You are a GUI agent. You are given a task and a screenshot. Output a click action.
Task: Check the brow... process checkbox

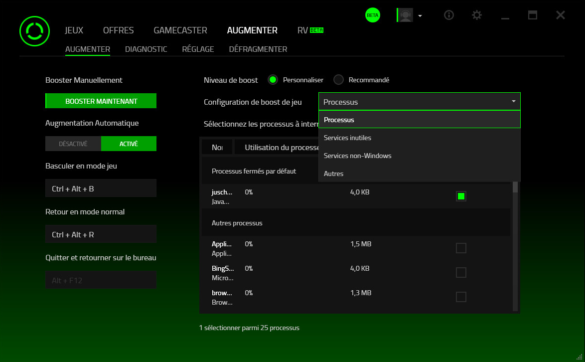tap(461, 297)
